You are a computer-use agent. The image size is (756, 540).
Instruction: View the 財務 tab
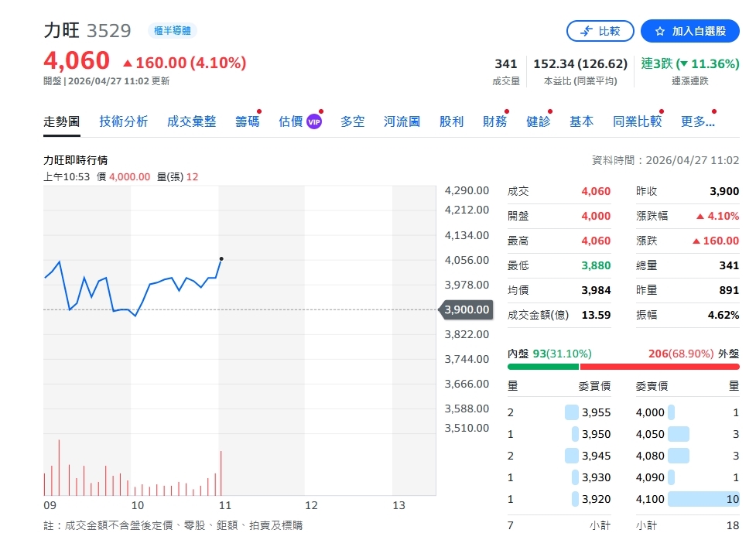pyautogui.click(x=494, y=121)
